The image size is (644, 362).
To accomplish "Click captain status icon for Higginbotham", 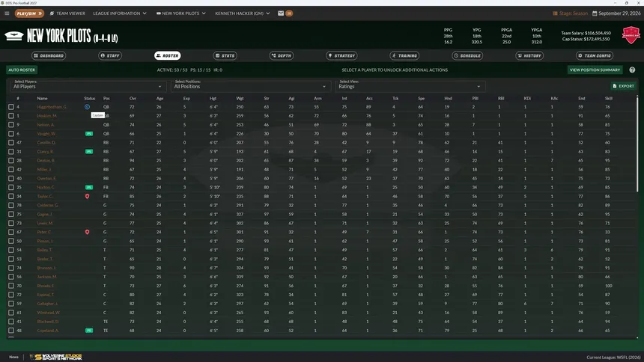I will coord(87,107).
